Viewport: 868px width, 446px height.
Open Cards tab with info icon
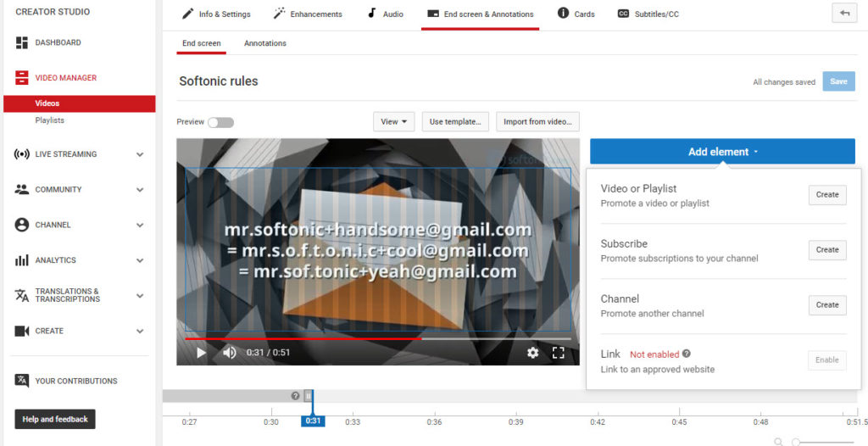pos(576,14)
